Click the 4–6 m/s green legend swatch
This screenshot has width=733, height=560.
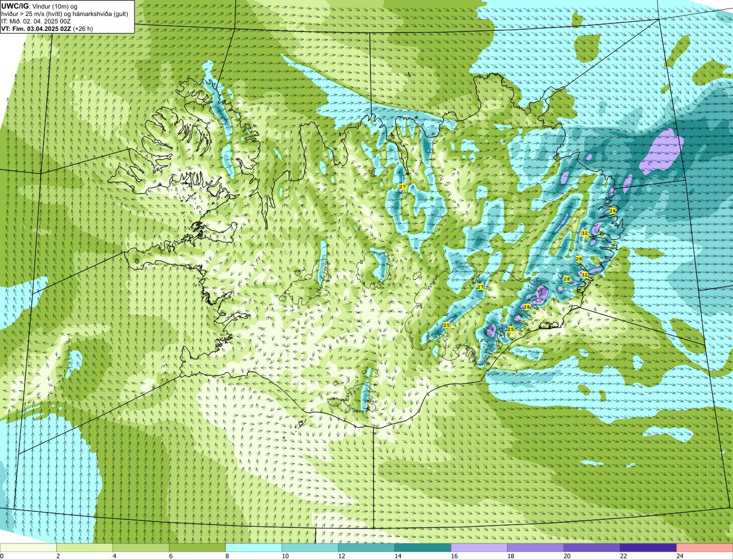coord(141,547)
